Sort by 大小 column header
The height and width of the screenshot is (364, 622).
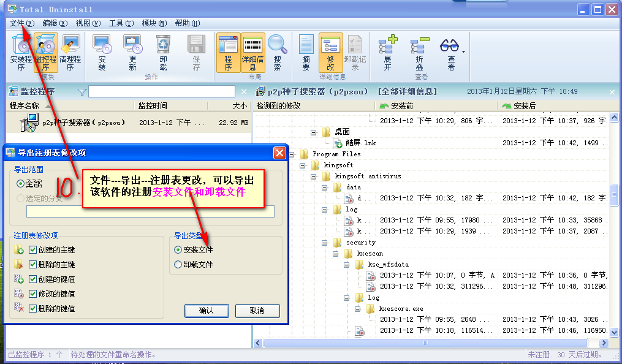(x=230, y=106)
